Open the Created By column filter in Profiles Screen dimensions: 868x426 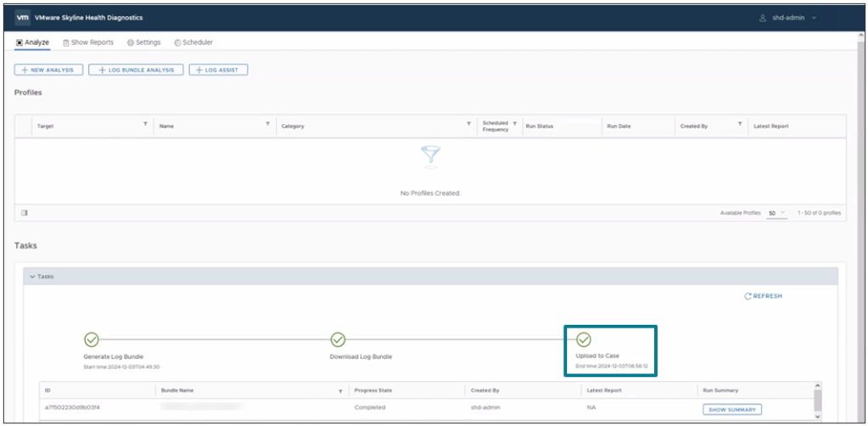pyautogui.click(x=740, y=124)
